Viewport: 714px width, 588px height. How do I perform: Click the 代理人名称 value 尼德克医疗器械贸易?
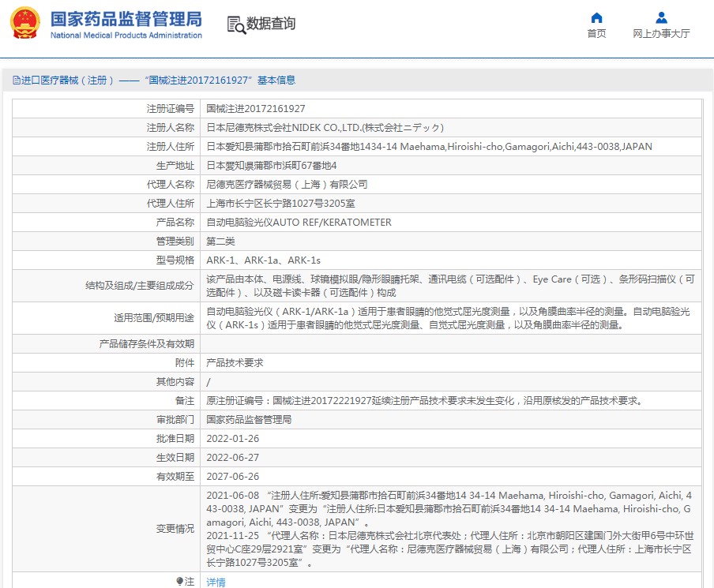287,185
